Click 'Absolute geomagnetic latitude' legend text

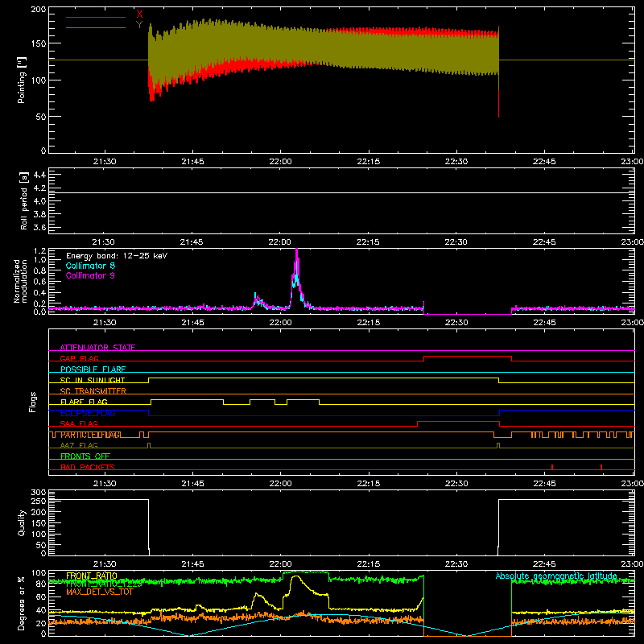pyautogui.click(x=556, y=576)
